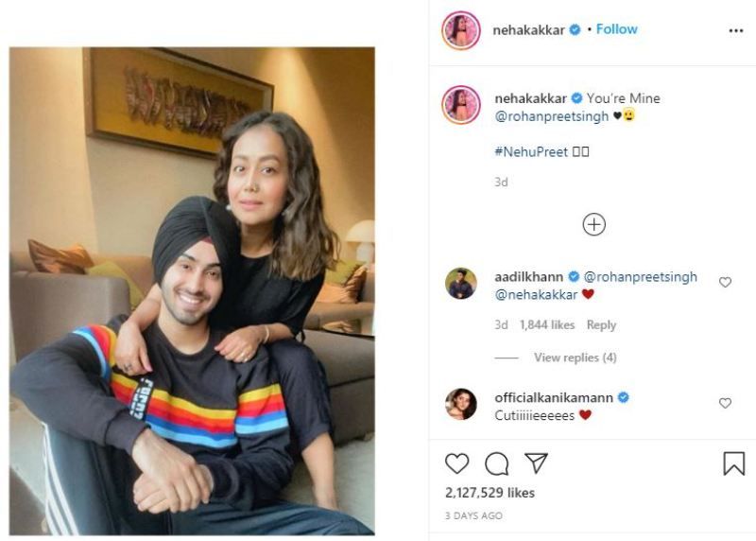Like officialkanikamann's comment with small heart
The height and width of the screenshot is (541, 756).
coord(725,403)
